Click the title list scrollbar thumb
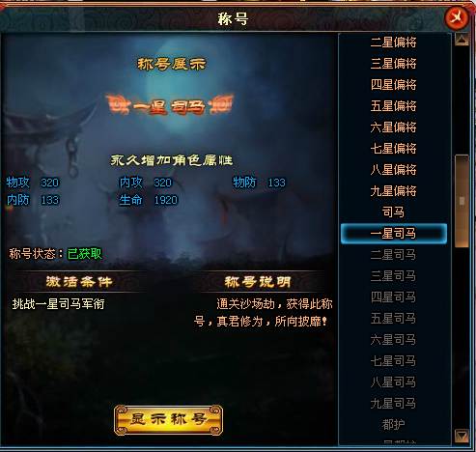The height and width of the screenshot is (452, 476). pyautogui.click(x=462, y=201)
